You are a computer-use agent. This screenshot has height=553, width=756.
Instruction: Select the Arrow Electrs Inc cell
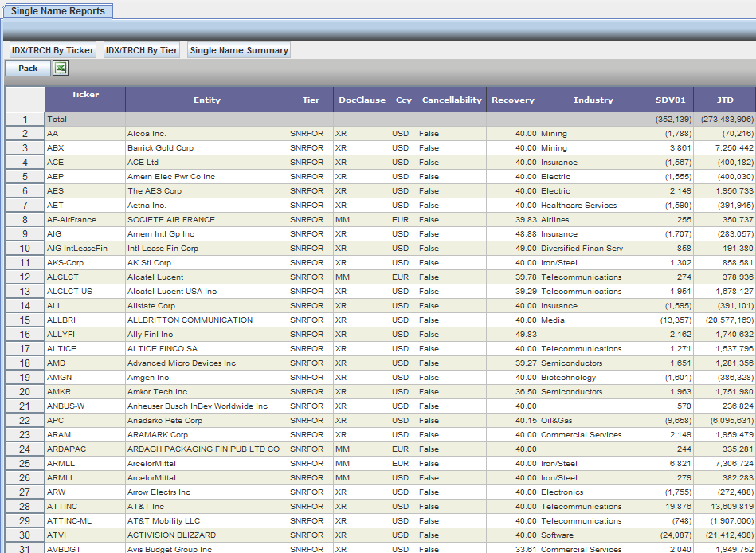coord(207,492)
